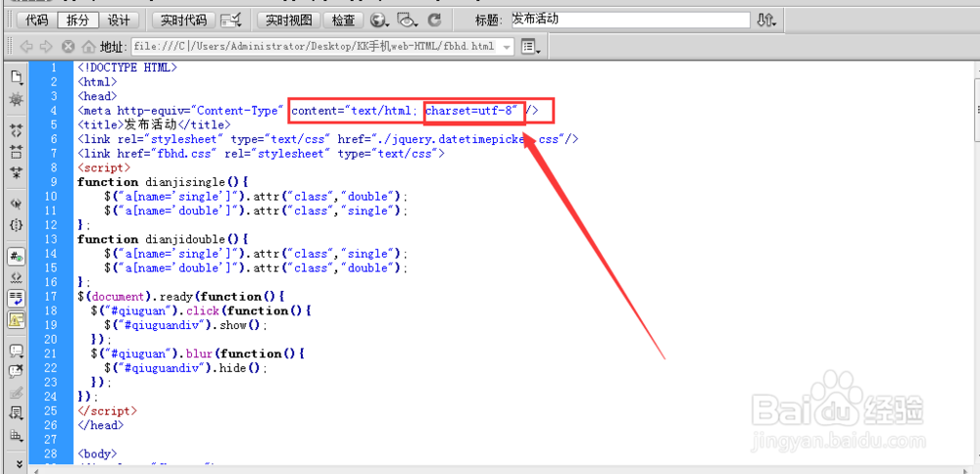Wrap tag pencil icon
The width and height of the screenshot is (980, 474).
click(x=17, y=393)
